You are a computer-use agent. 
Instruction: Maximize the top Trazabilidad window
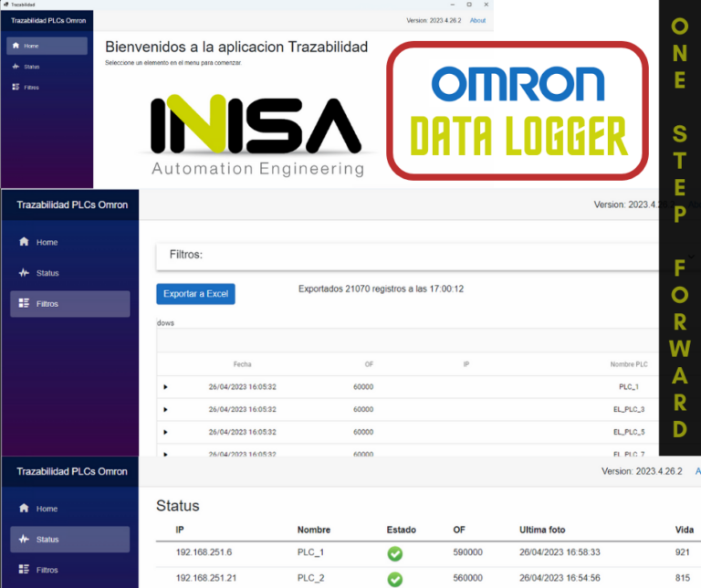point(469,5)
